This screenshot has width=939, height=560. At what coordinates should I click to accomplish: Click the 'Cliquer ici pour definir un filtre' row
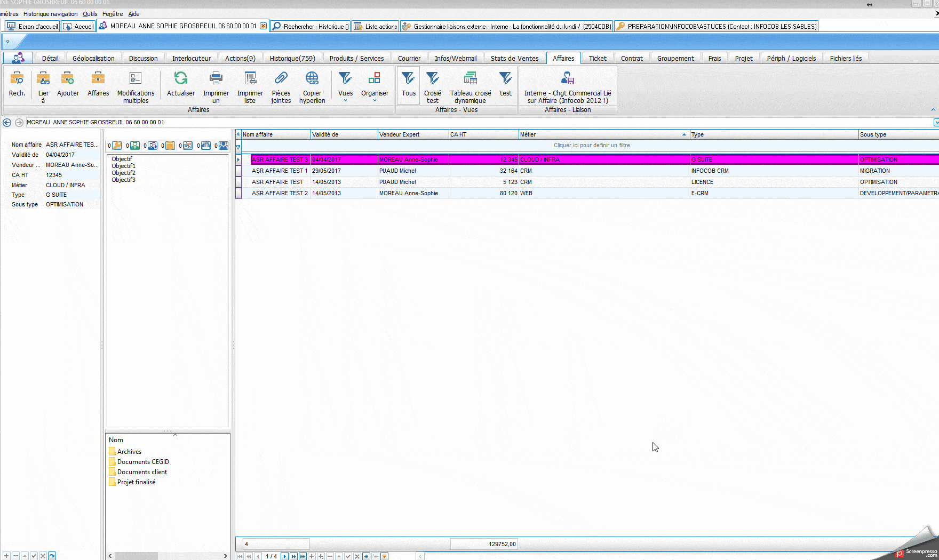click(591, 145)
